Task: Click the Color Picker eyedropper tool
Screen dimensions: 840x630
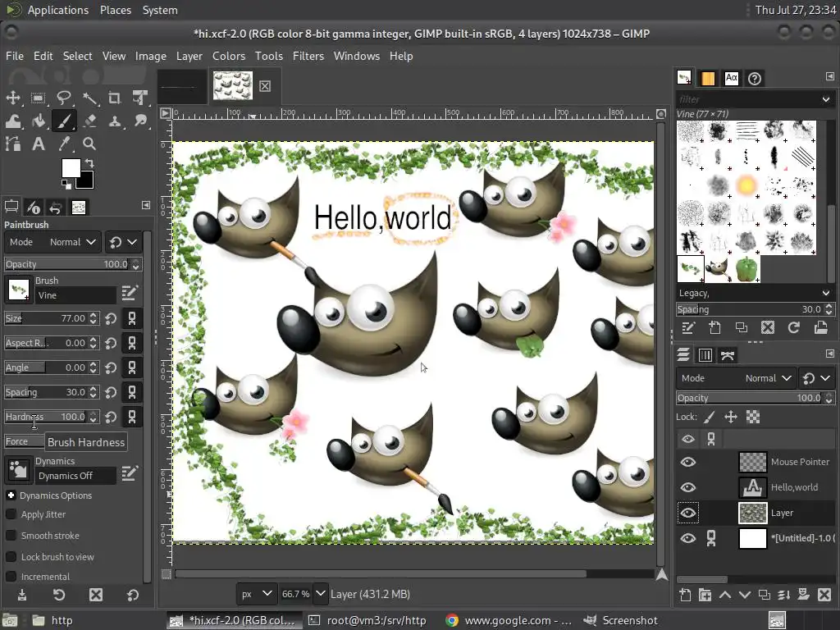Action: tap(64, 144)
